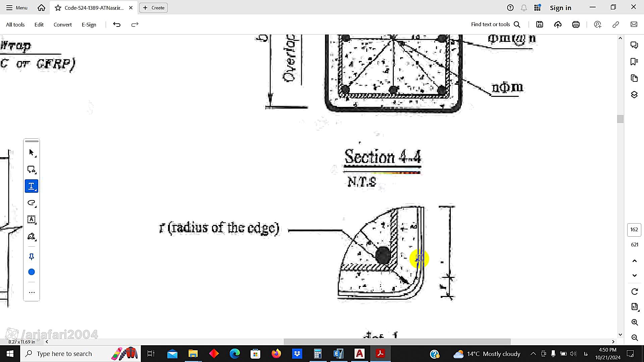Rotate the page view clockwise
Viewport: 644px width, 362px height.
(634, 292)
